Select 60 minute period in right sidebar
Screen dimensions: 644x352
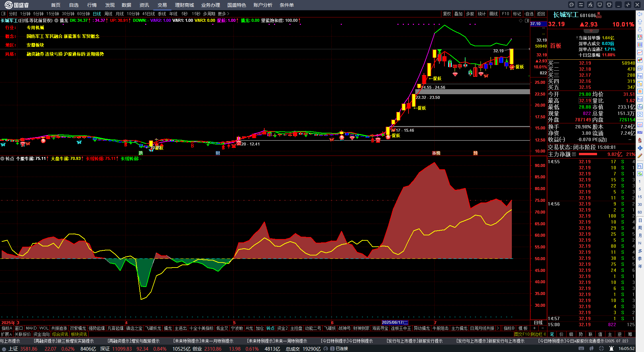[640, 212]
